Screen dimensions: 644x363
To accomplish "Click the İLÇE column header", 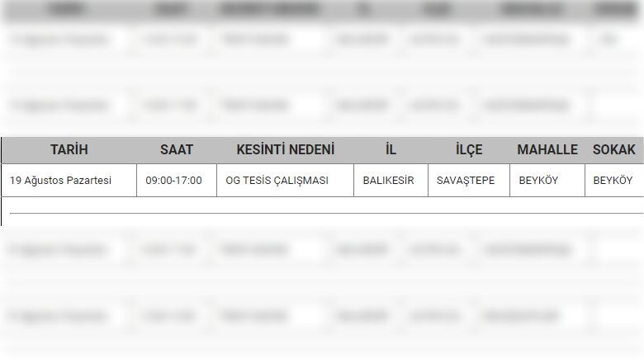I will coord(469,149).
